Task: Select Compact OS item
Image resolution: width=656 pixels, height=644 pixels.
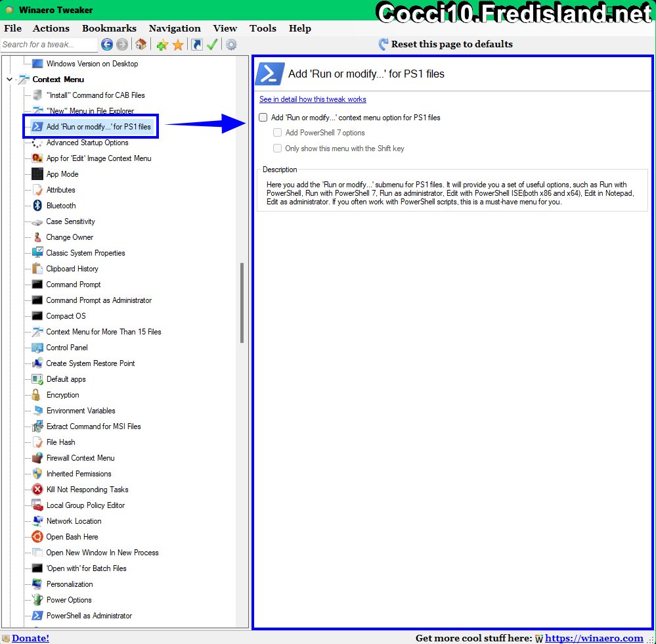Action: 66,316
